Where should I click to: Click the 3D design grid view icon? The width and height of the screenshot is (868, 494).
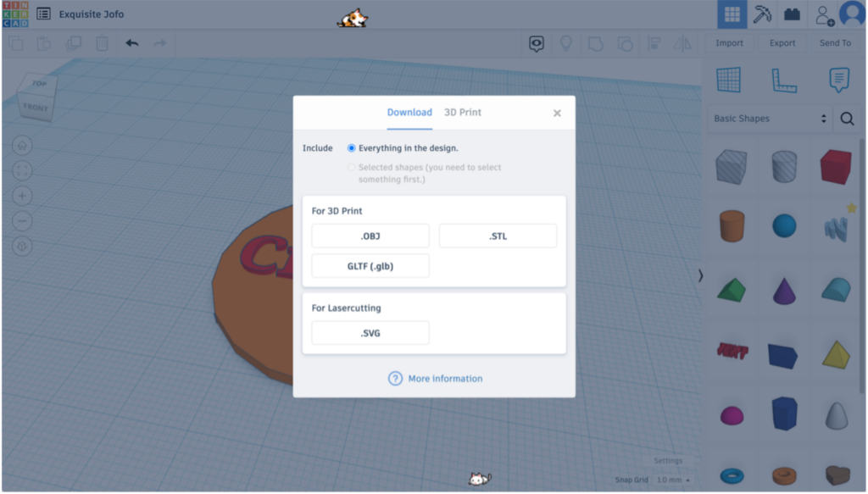tap(732, 14)
